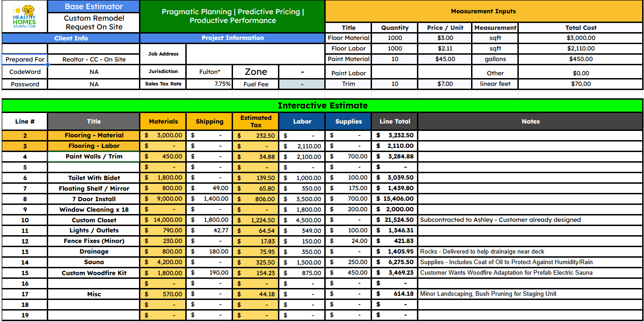Click the Interactive Estimate green banner
Screen dimensions: 644x322
322,105
